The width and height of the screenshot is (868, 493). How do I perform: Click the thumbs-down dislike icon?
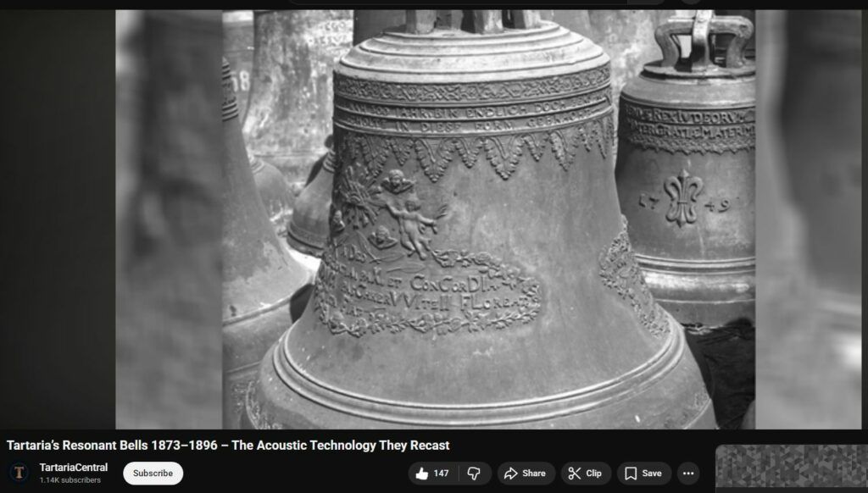tap(475, 474)
